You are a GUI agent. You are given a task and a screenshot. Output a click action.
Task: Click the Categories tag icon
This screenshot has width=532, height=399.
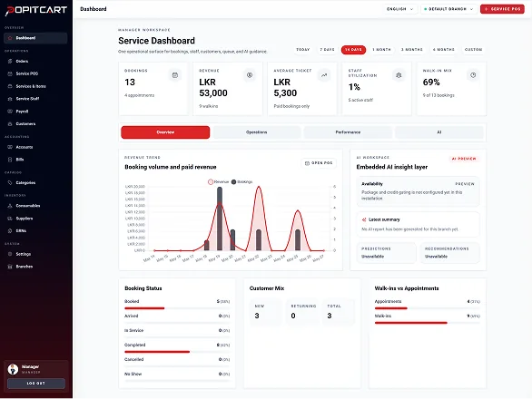pyautogui.click(x=10, y=182)
